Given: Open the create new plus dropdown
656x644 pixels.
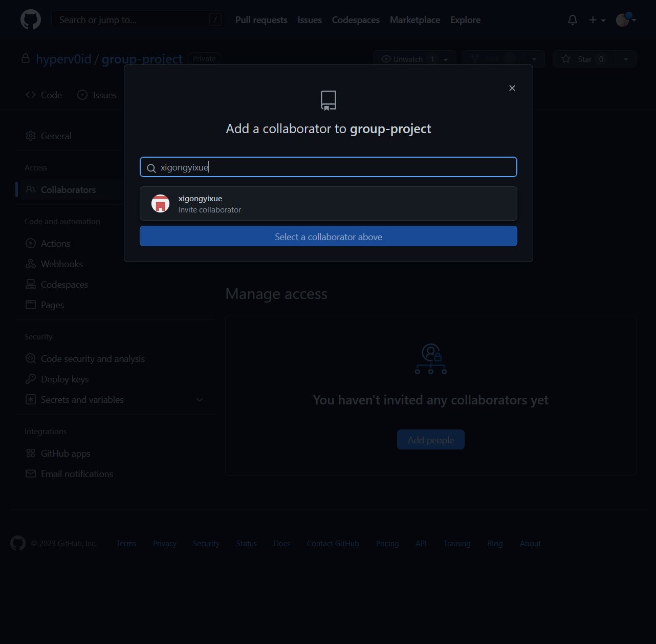Looking at the screenshot, I should point(597,20).
